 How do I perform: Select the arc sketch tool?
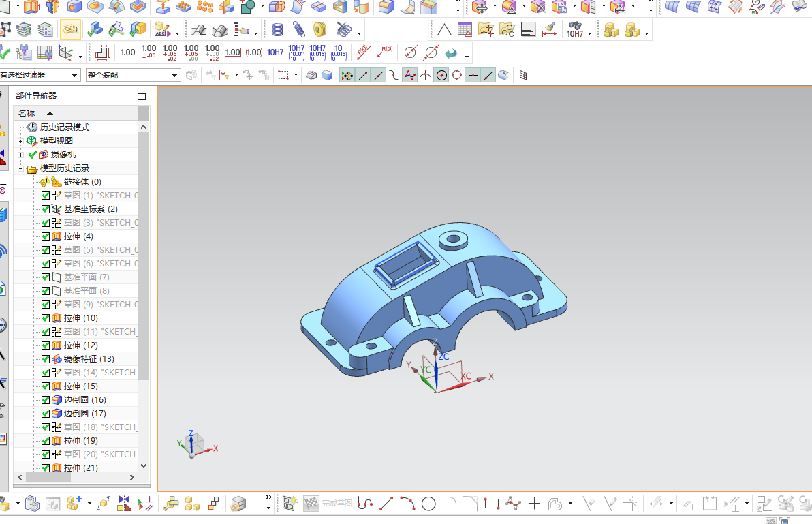(x=407, y=504)
